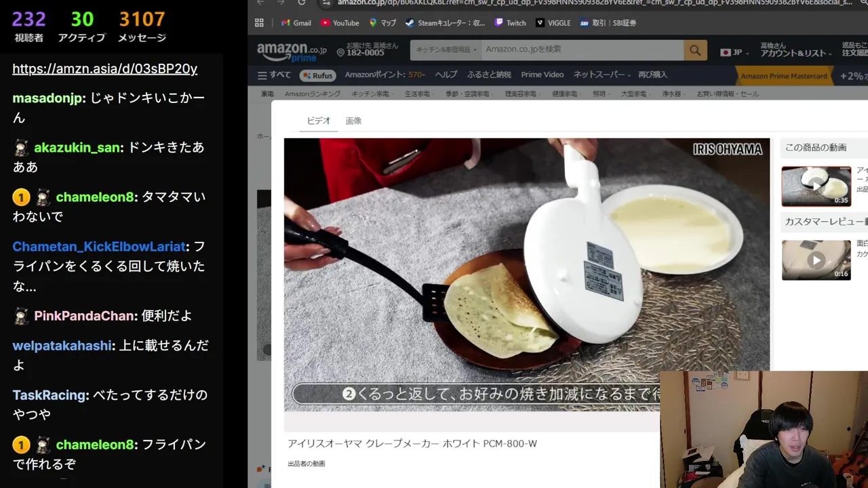Open アカウント&リスト menu

pyautogui.click(x=795, y=49)
